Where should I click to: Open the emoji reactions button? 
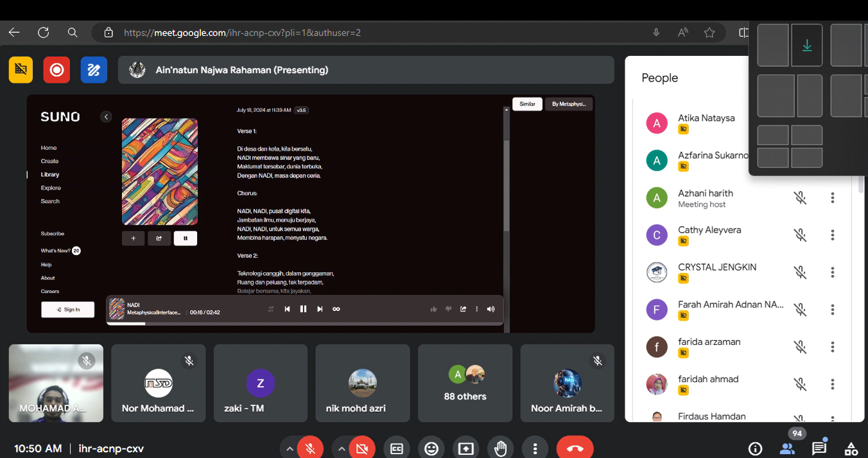[431, 448]
